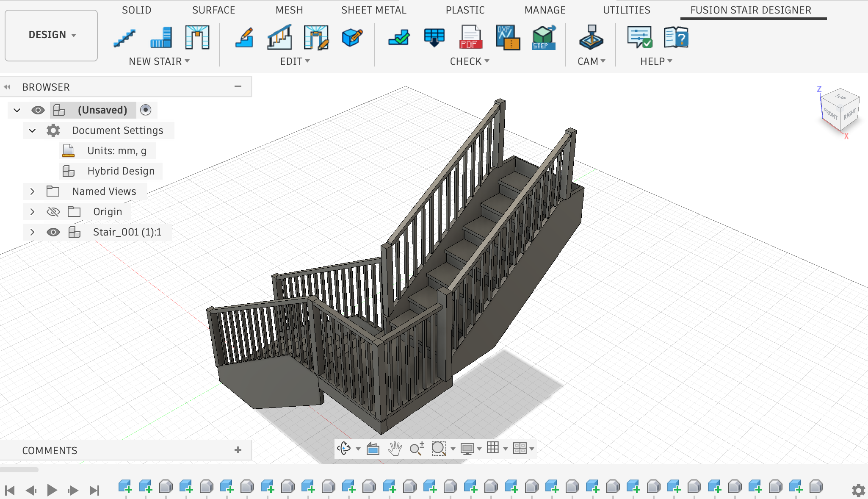The width and height of the screenshot is (868, 499).
Task: Open the help book with question mark
Action: click(x=676, y=38)
